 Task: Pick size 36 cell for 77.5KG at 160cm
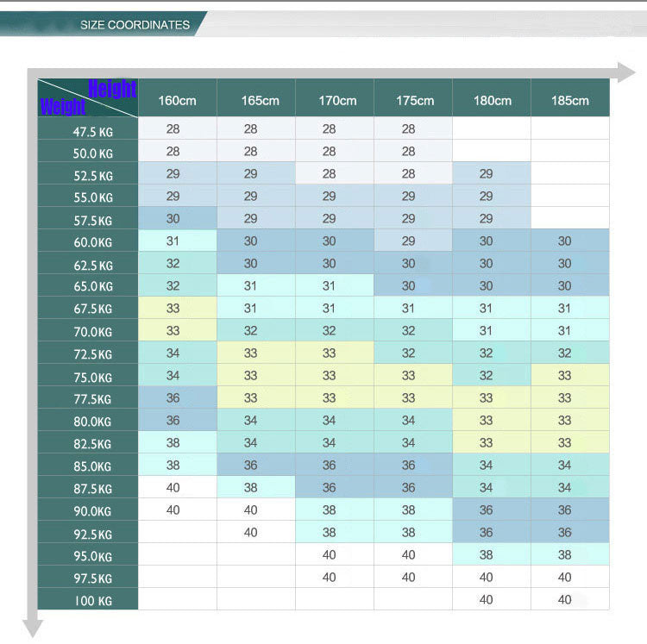tap(173, 397)
